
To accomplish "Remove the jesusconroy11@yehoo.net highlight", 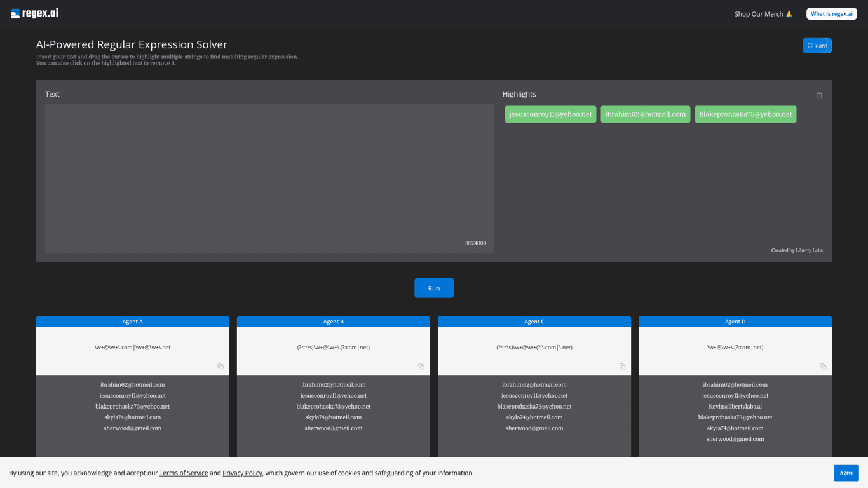I will tap(550, 114).
